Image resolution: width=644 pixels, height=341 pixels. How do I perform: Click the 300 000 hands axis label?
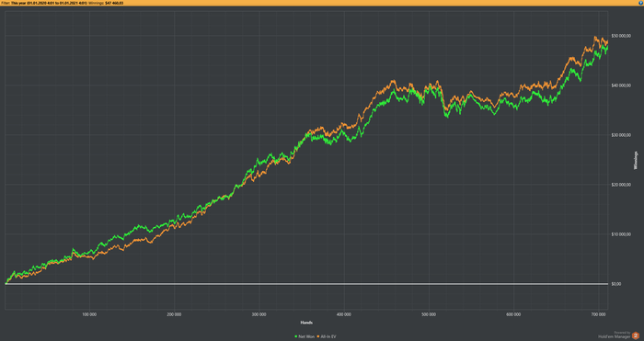coord(259,314)
